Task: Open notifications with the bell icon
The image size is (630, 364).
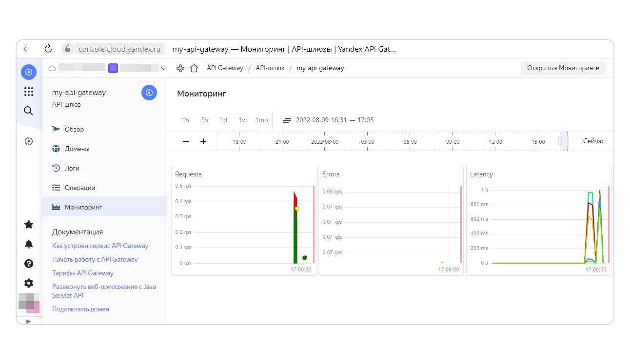Action: point(29,244)
